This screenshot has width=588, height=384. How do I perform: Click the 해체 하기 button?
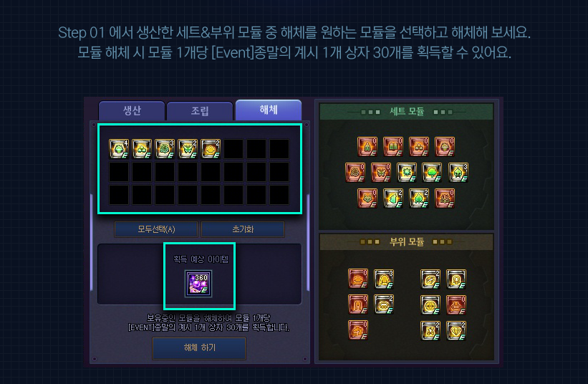(x=199, y=348)
